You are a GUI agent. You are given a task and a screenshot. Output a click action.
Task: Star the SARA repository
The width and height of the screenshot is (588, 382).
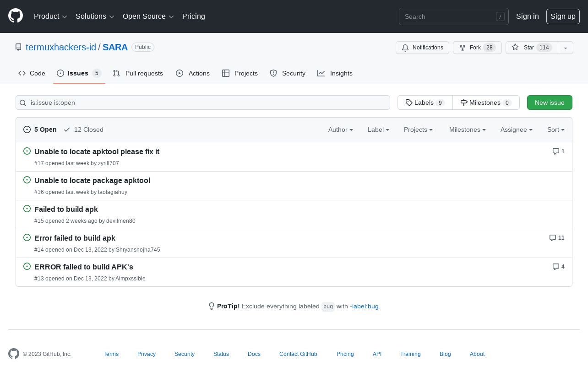[x=532, y=48]
